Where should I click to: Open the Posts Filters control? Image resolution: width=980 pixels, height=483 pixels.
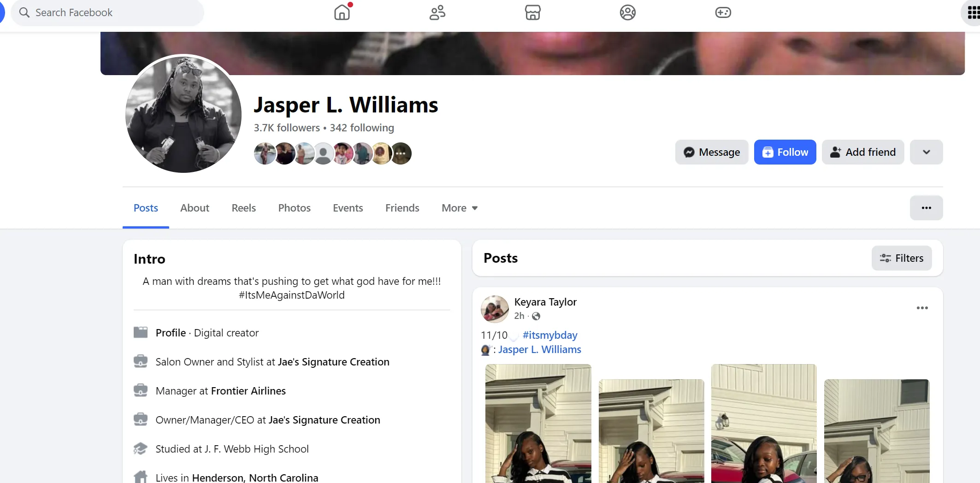(x=901, y=258)
